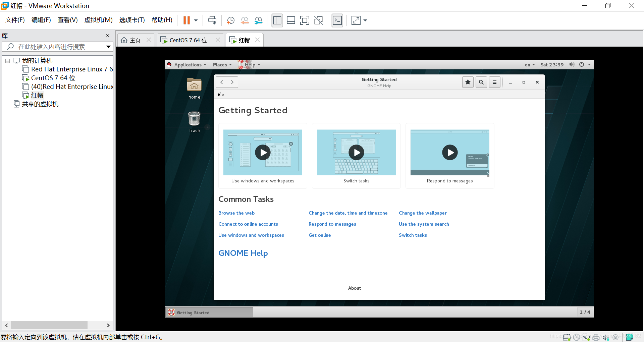The image size is (644, 342).
Task: Open the Browse the web link
Action: point(236,213)
